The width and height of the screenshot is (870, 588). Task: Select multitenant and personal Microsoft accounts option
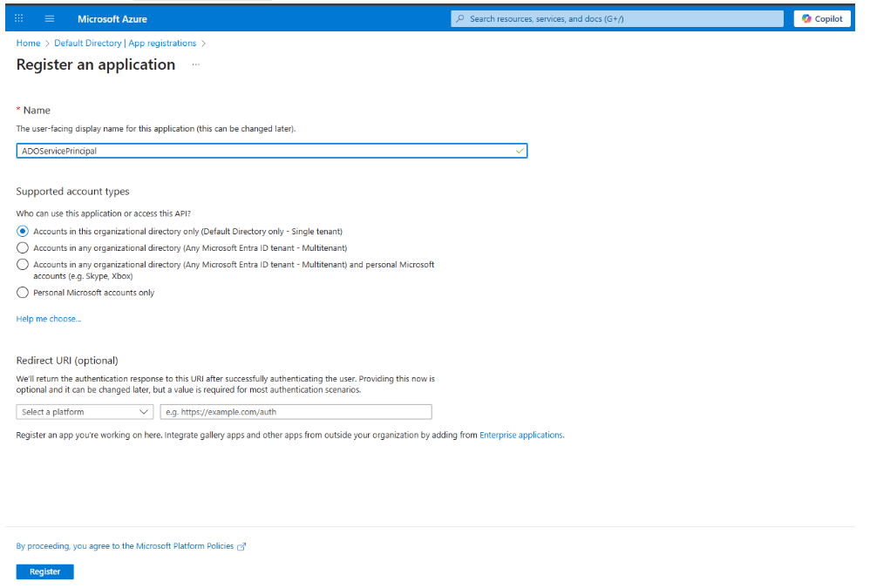point(23,265)
